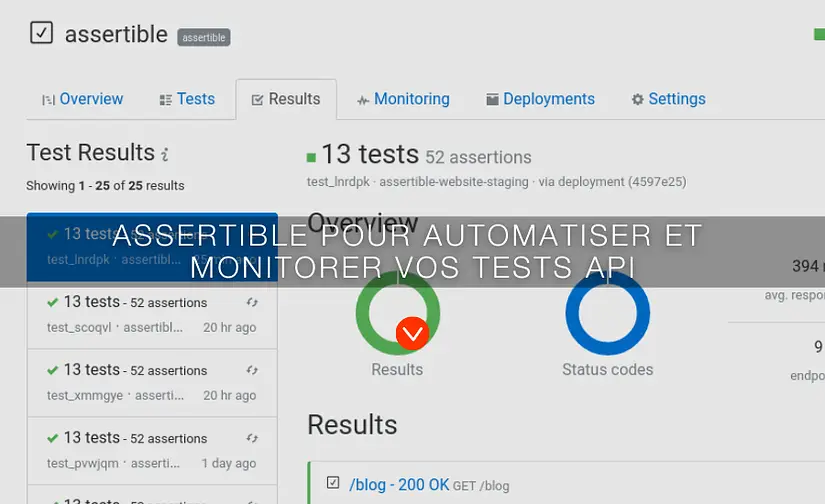Click the 'via deployment (4597e25)' text

click(x=612, y=182)
